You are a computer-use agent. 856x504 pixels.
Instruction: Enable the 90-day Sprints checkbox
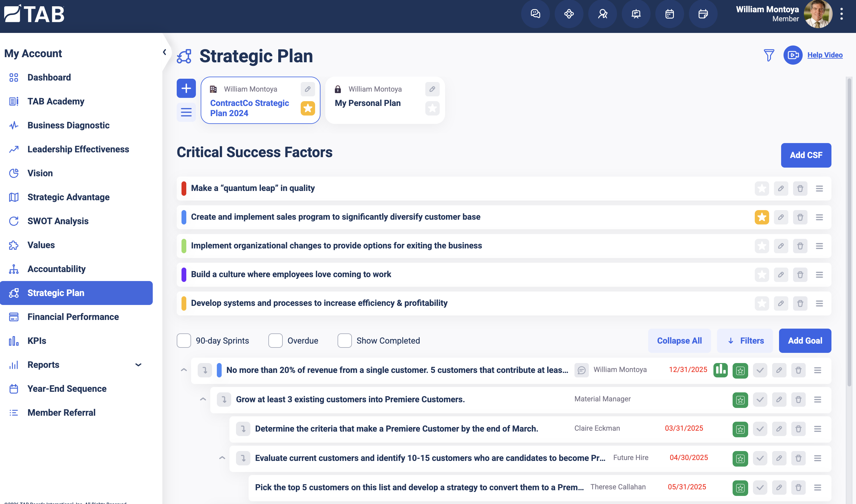click(184, 341)
